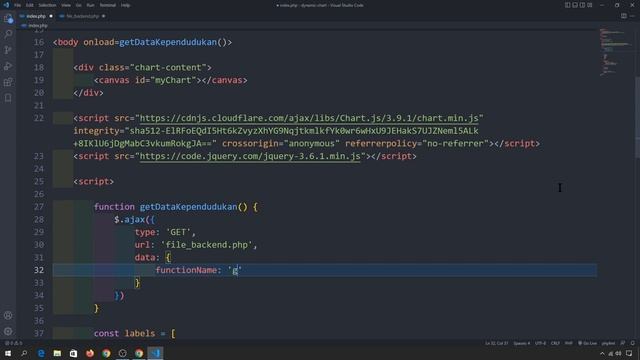Image resolution: width=640 pixels, height=360 pixels.
Task: Open the View menu
Action: (66, 5)
